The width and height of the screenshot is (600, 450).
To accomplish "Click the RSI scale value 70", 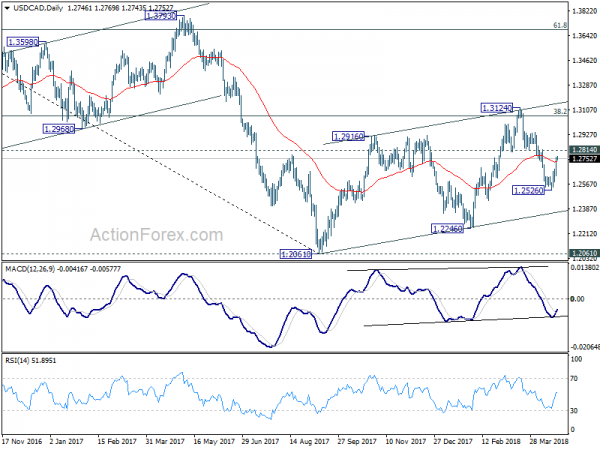I will point(574,378).
